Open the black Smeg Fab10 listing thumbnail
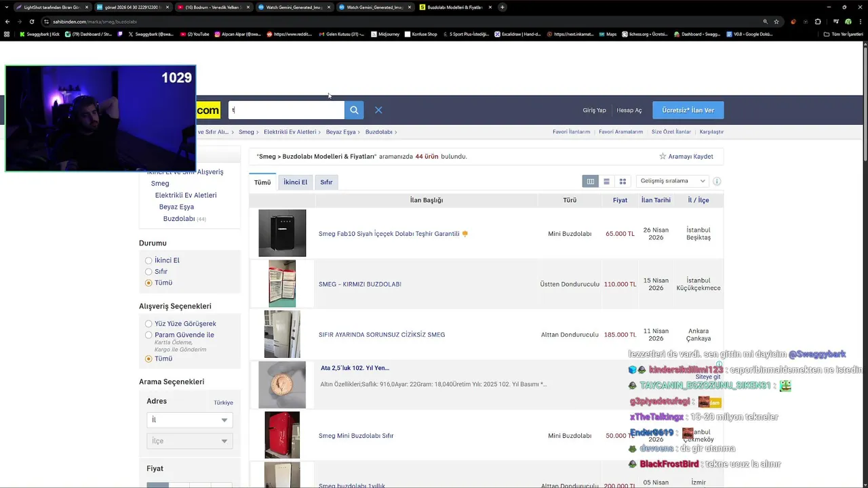The height and width of the screenshot is (488, 868). pyautogui.click(x=282, y=234)
